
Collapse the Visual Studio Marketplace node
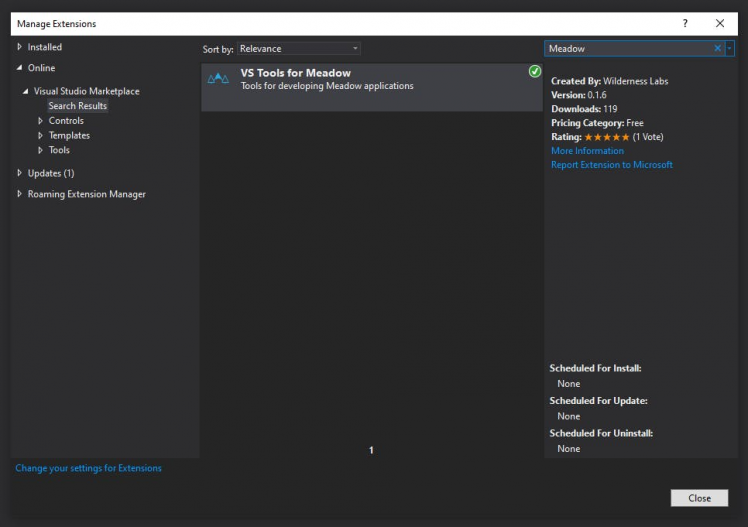pyautogui.click(x=26, y=91)
